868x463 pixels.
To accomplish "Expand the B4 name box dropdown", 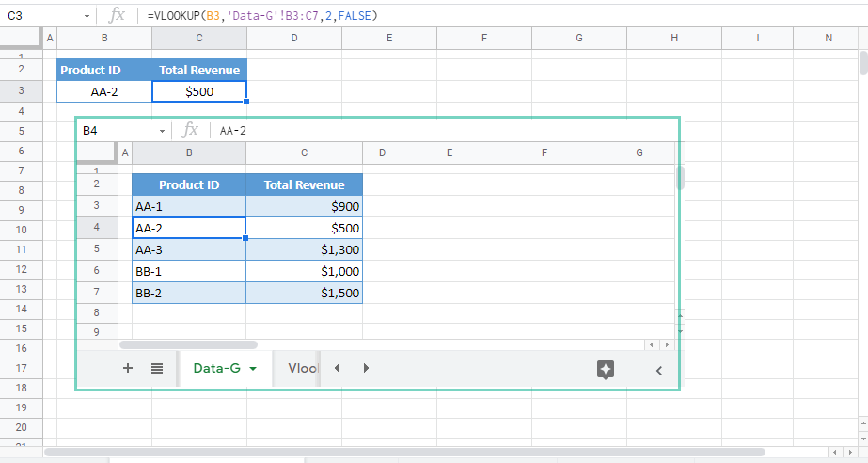I will tap(162, 131).
